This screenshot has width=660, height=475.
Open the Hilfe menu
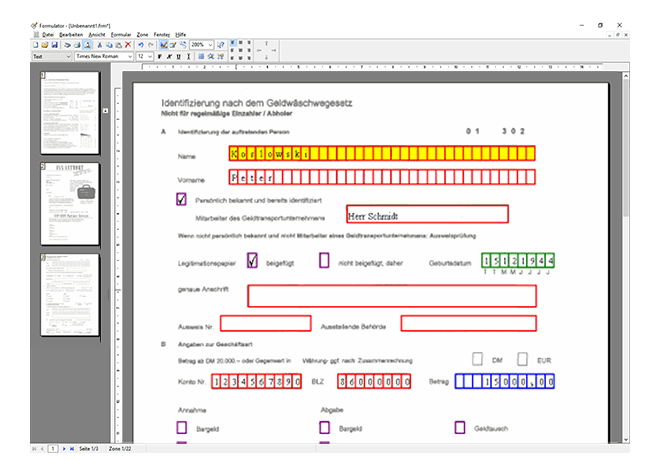click(181, 35)
